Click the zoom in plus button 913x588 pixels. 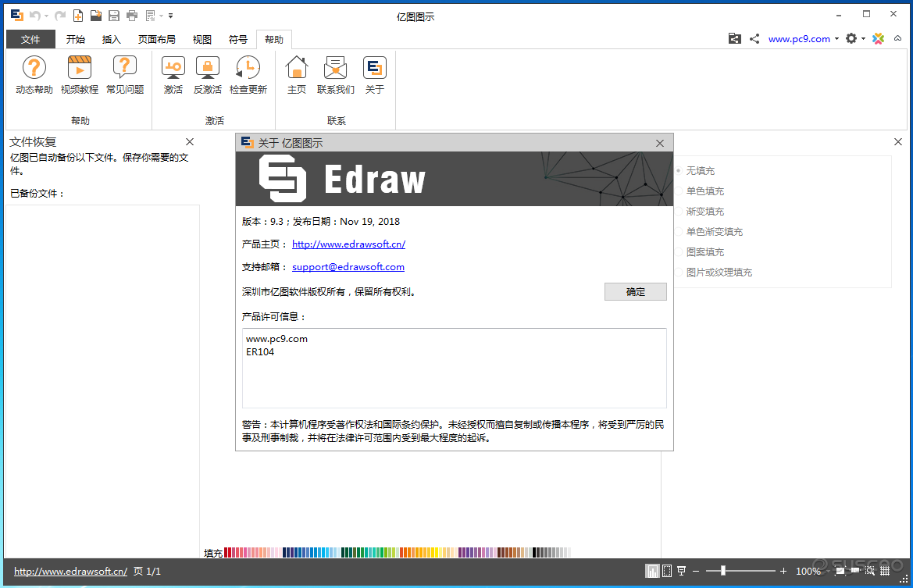(783, 571)
